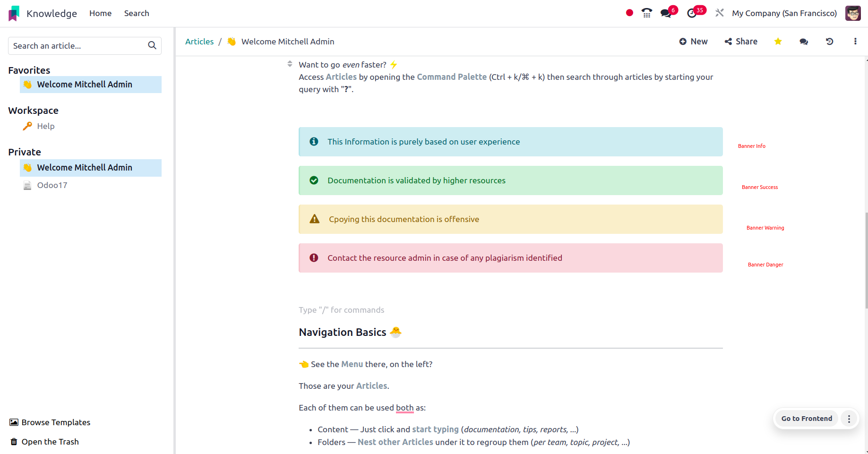Click the waving hand emoji in breadcrumb

(x=232, y=42)
